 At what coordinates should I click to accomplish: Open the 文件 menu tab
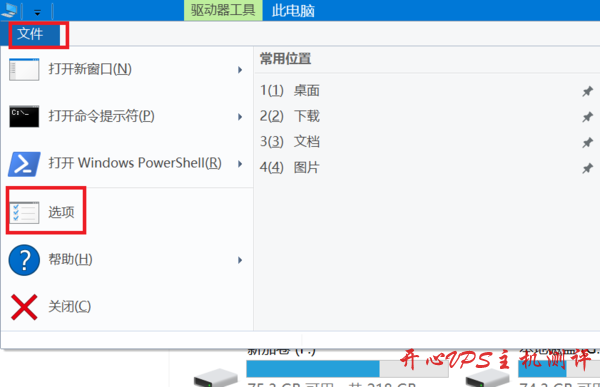[x=30, y=34]
